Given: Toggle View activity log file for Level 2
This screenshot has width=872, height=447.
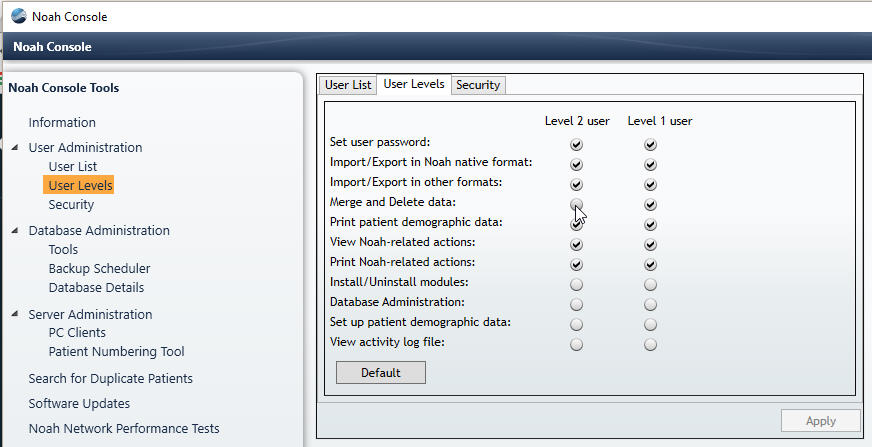Looking at the screenshot, I should (x=576, y=345).
